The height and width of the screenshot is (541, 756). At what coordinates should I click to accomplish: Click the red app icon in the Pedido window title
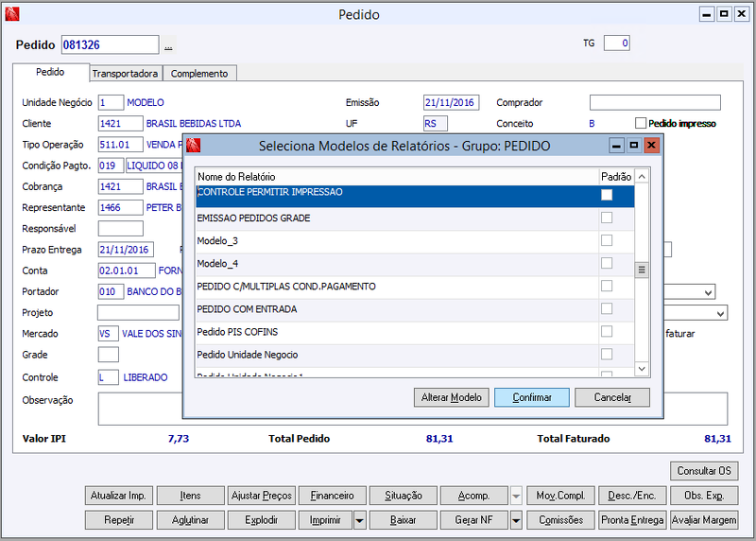click(12, 14)
